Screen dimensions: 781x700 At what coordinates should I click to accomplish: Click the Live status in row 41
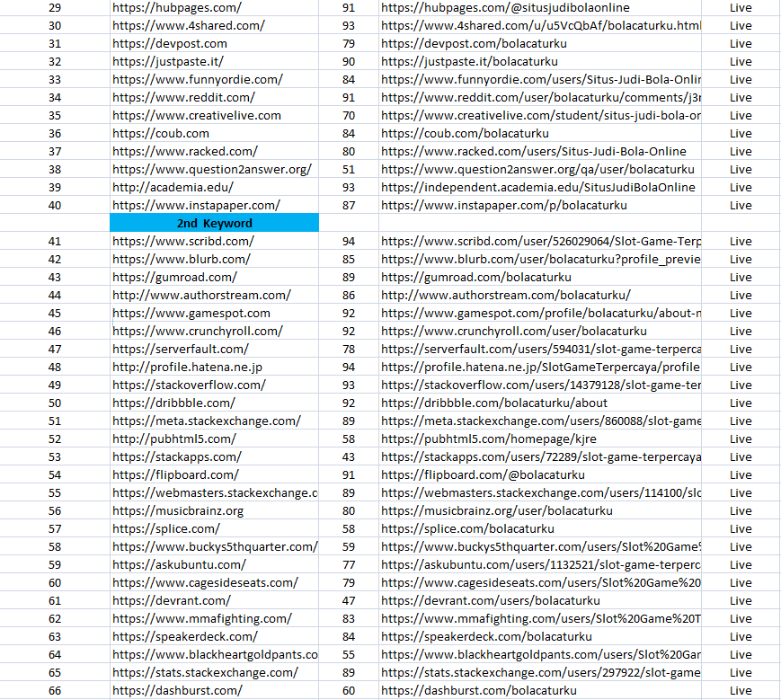pos(741,241)
